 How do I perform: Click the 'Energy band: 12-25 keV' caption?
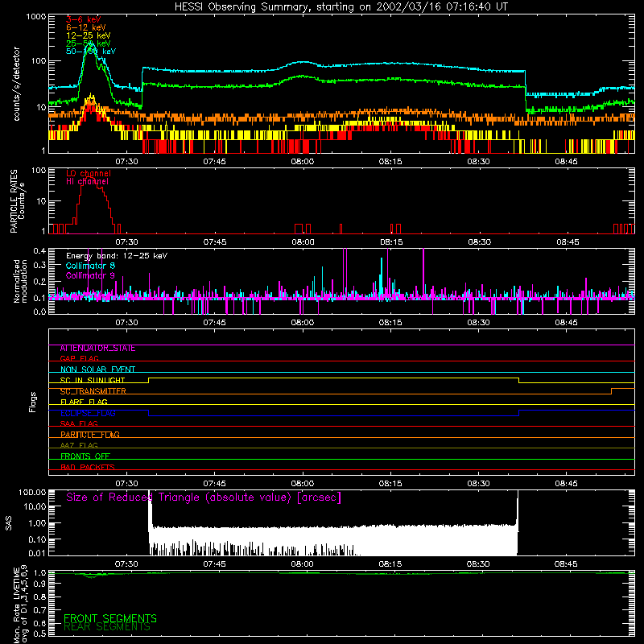tap(117, 256)
